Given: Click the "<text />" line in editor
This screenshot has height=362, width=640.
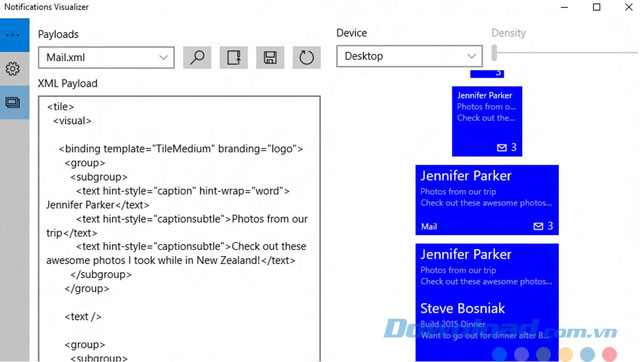Looking at the screenshot, I should 83,316.
